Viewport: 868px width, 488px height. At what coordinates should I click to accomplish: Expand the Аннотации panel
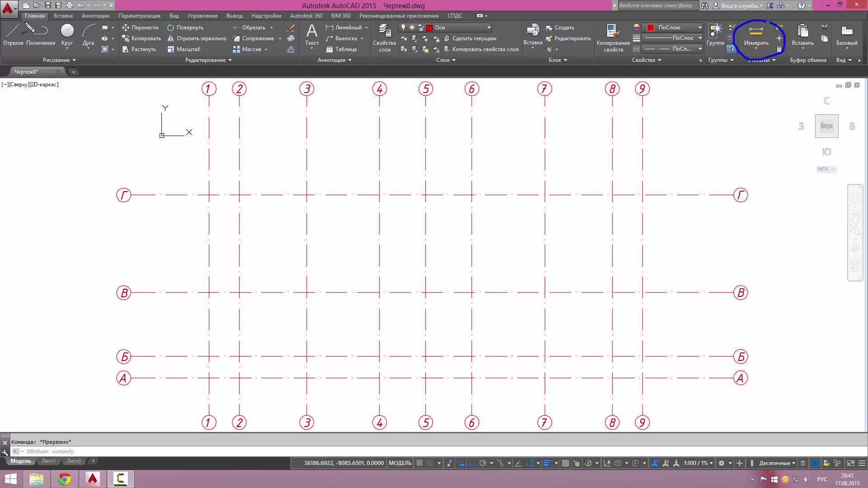335,60
